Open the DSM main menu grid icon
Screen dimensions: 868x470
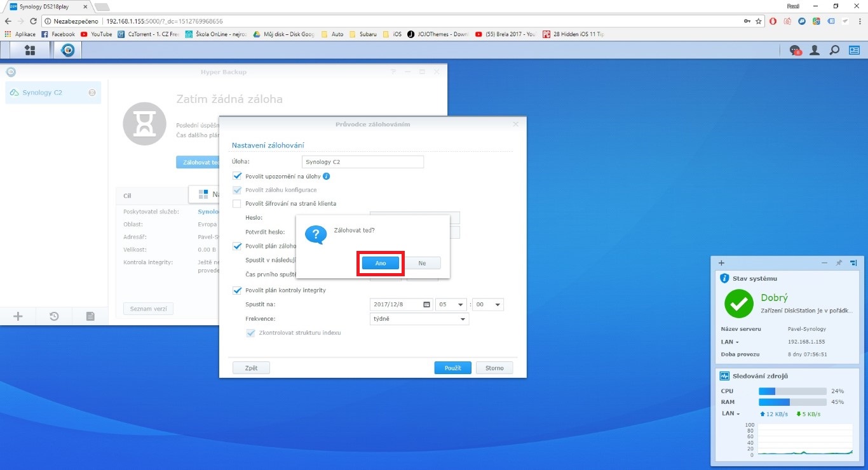(x=29, y=50)
